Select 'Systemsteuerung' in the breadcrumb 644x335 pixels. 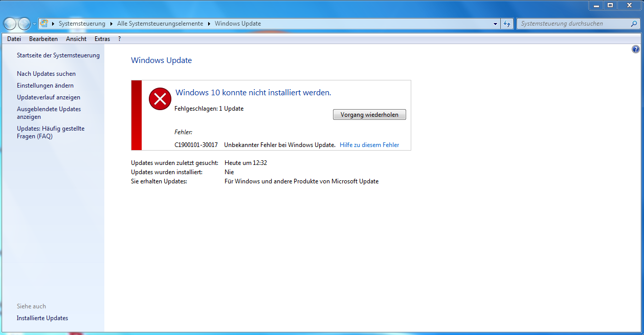pos(82,24)
